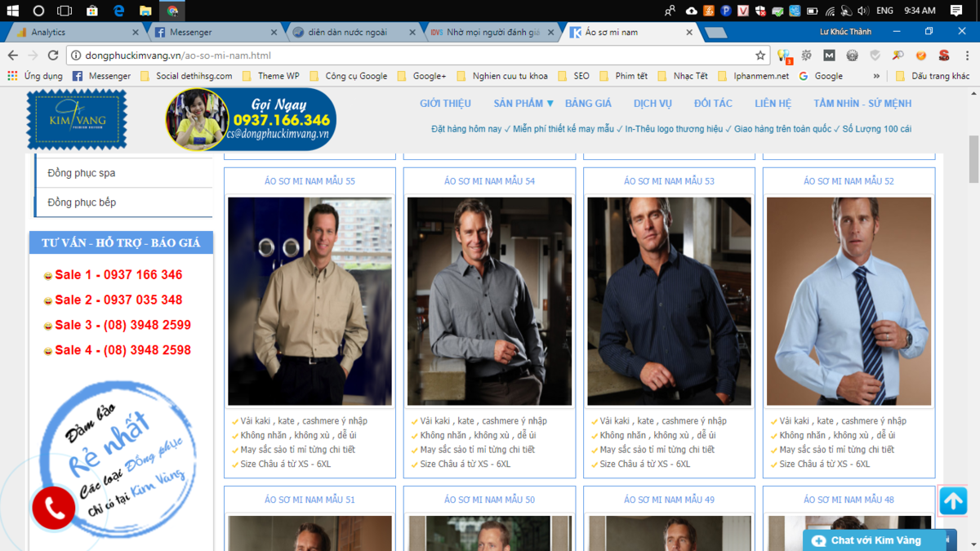Switch to the Analytics tab
Image resolution: width=980 pixels, height=551 pixels.
[x=75, y=32]
